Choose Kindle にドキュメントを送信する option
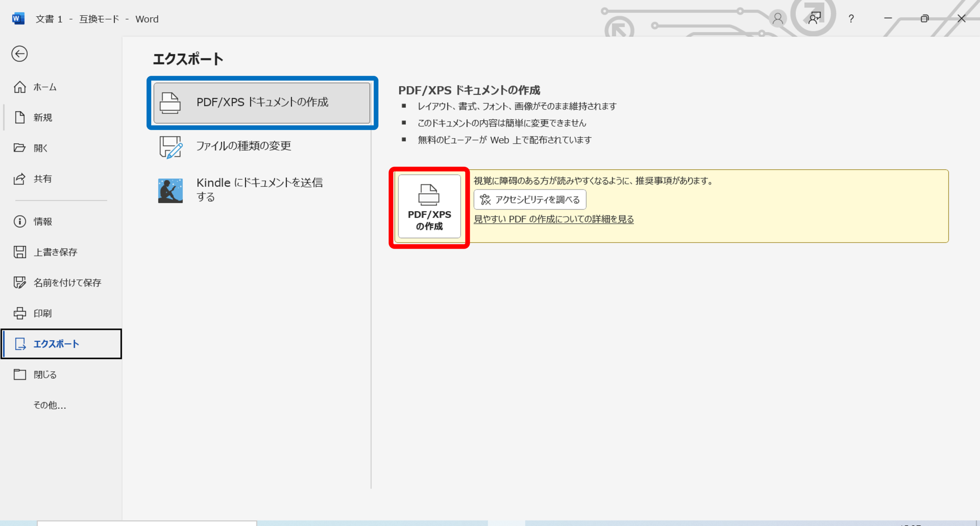This screenshot has width=980, height=526. [x=259, y=190]
